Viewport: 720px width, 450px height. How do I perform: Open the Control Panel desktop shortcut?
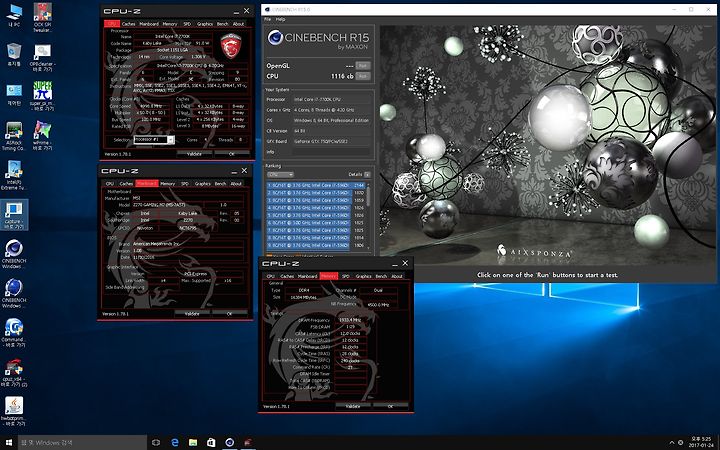click(x=14, y=95)
